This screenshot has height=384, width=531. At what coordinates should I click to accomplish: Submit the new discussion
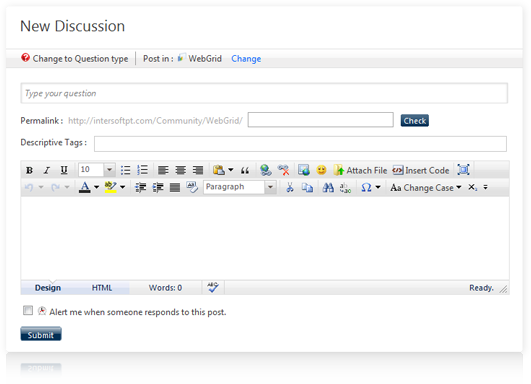pos(41,334)
